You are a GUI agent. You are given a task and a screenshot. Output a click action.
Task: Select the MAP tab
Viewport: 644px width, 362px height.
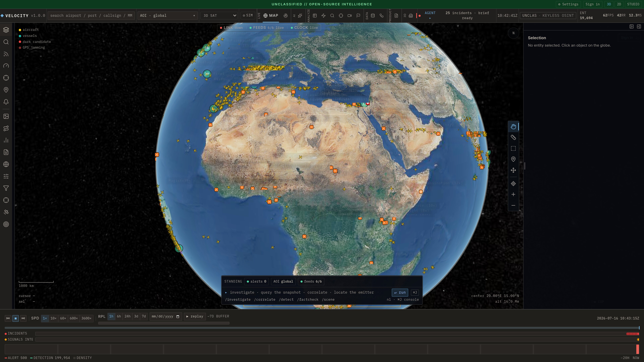(271, 15)
